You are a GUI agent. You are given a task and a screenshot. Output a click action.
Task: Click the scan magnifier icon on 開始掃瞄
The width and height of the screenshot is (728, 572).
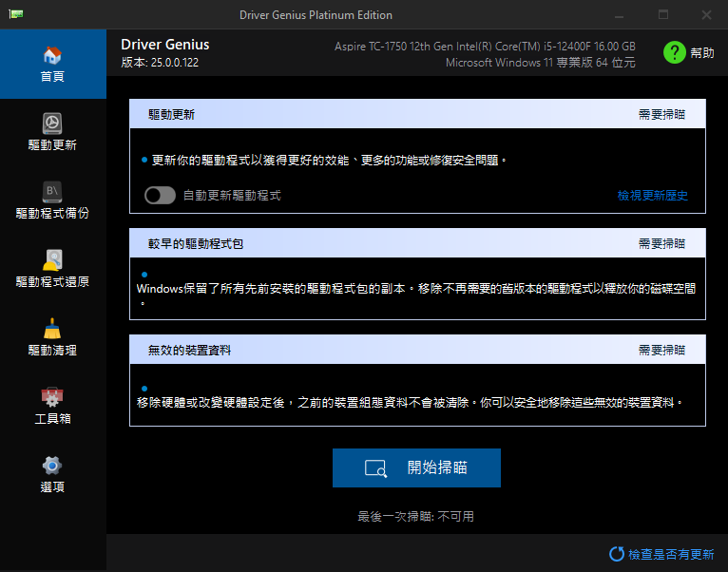pos(375,468)
